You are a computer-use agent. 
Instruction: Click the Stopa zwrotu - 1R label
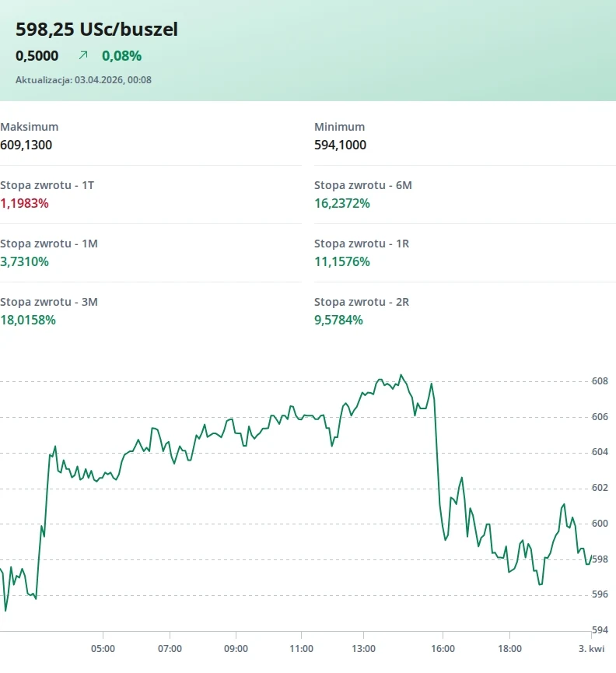(x=362, y=244)
